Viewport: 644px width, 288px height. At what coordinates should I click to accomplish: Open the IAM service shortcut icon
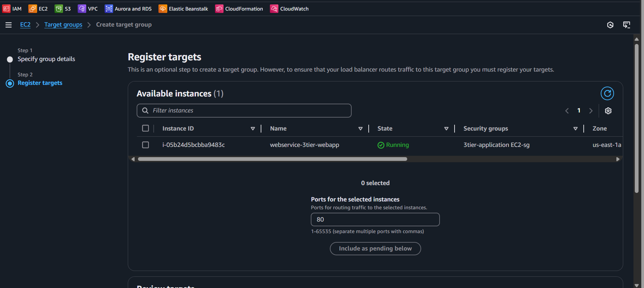tap(6, 9)
